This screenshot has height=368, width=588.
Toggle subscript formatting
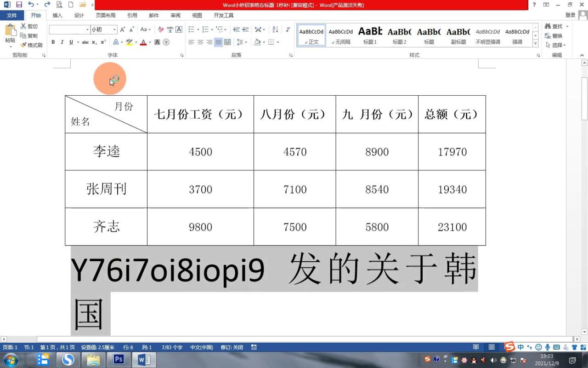93,41
